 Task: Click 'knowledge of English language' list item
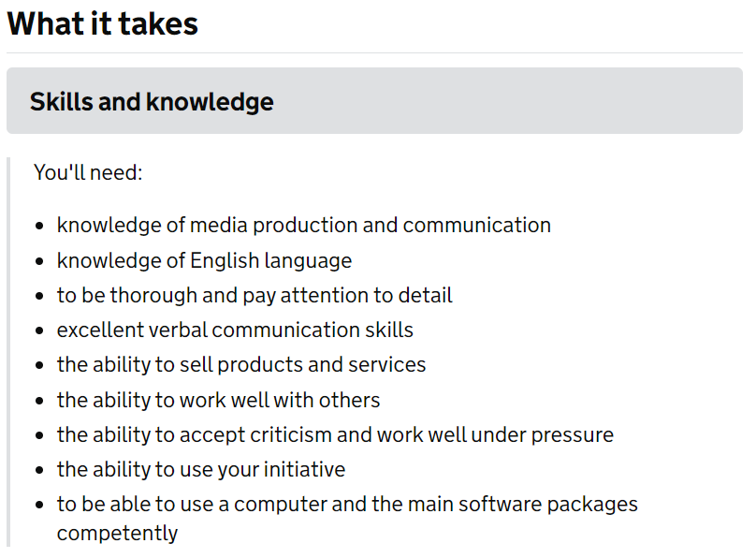point(204,261)
